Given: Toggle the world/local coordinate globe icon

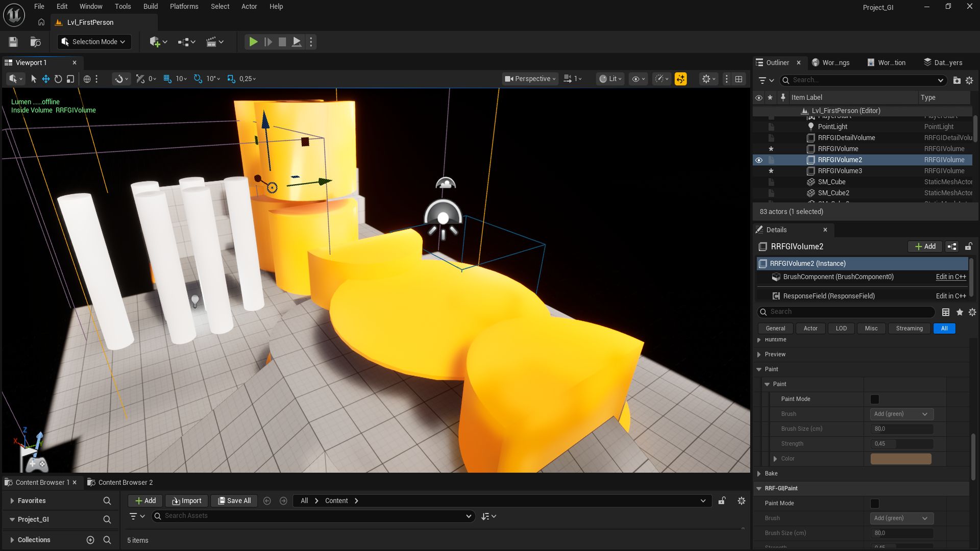Looking at the screenshot, I should [87, 79].
